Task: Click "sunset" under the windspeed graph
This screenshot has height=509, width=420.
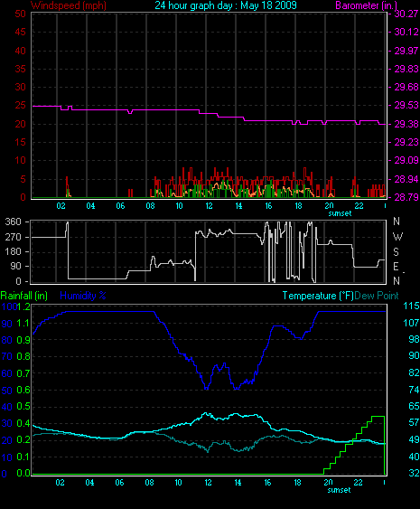Action: pyautogui.click(x=340, y=213)
